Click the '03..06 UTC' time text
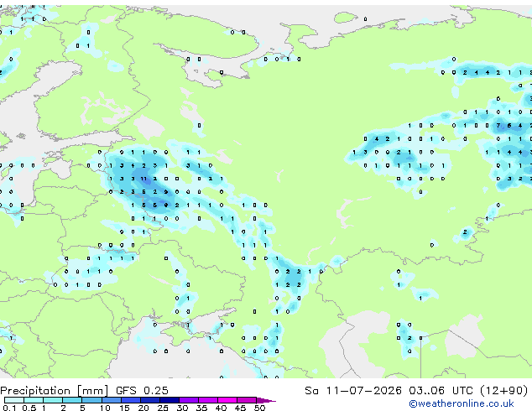Image resolution: width=532 pixels, height=411 pixels. [x=441, y=391]
